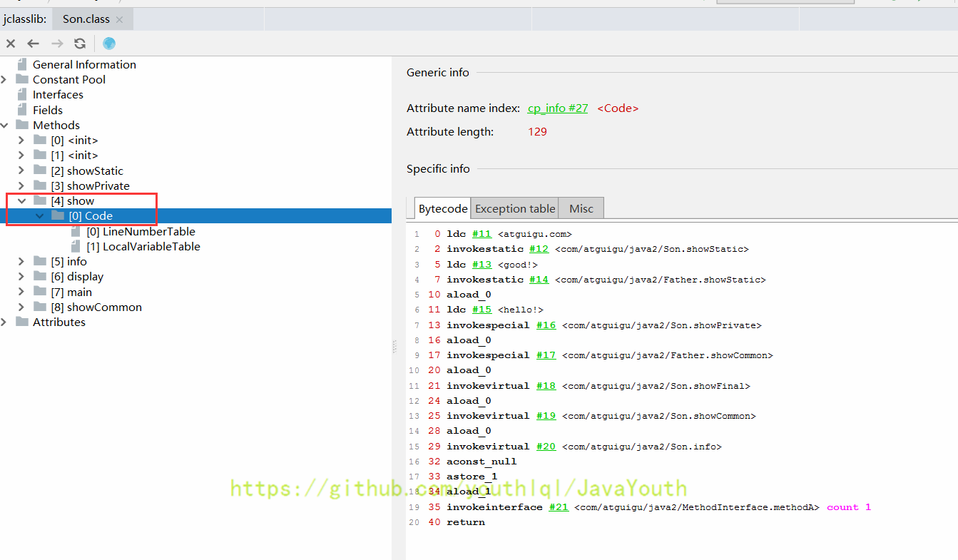Click the blue globe icon in the toolbar
The height and width of the screenshot is (560, 958).
pyautogui.click(x=108, y=43)
